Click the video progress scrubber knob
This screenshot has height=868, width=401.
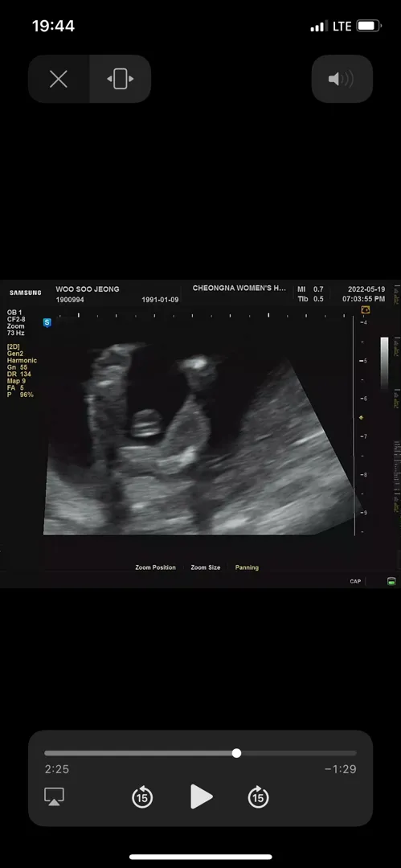tap(236, 753)
